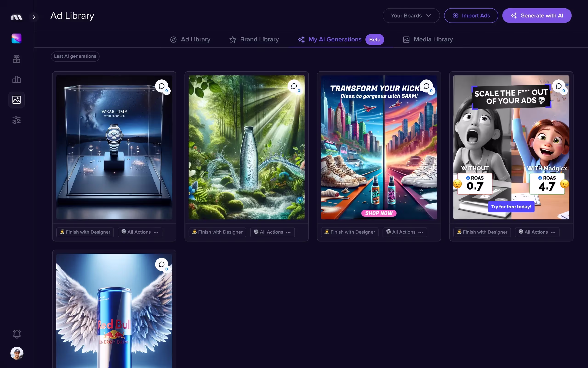Click the Madgicx logo in the sidebar
Image resolution: width=588 pixels, height=368 pixels.
click(x=17, y=17)
